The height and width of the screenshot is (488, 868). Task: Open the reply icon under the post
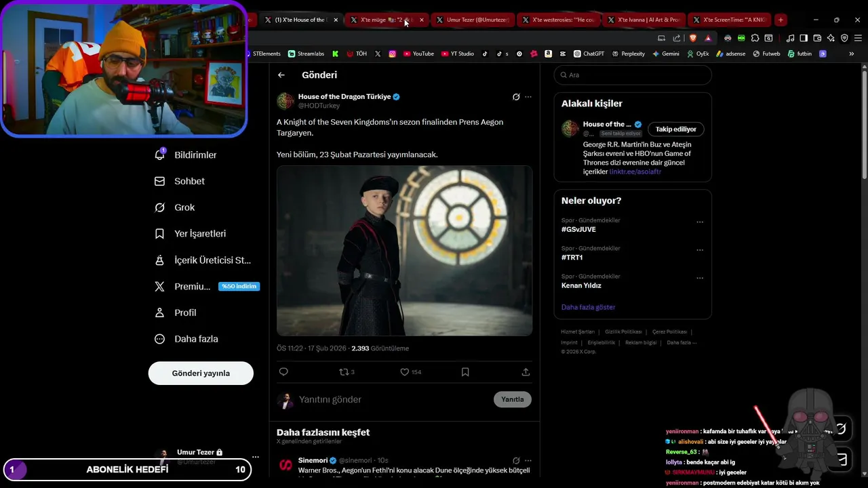point(283,372)
